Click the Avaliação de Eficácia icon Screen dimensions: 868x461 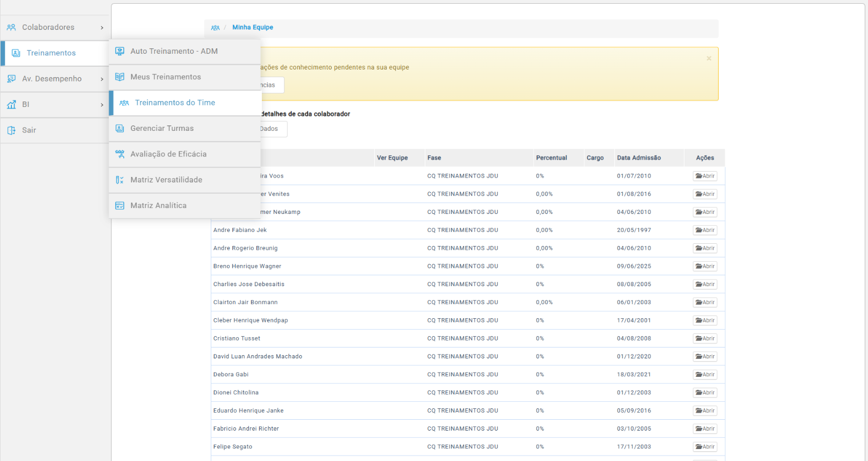pos(120,154)
